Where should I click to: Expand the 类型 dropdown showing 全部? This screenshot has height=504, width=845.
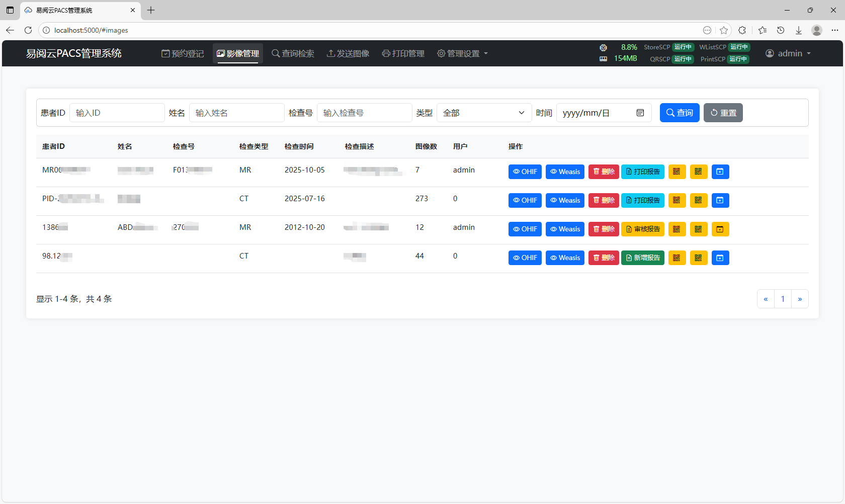pos(483,113)
